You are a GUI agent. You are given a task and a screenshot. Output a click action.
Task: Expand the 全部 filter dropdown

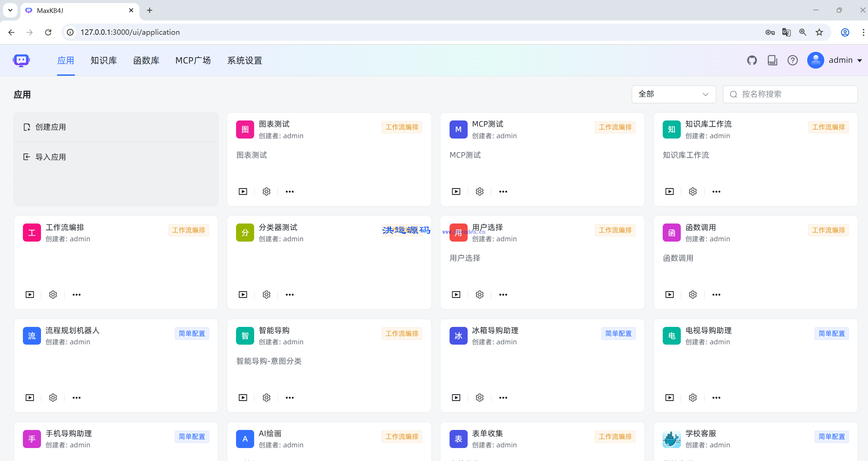(x=674, y=94)
